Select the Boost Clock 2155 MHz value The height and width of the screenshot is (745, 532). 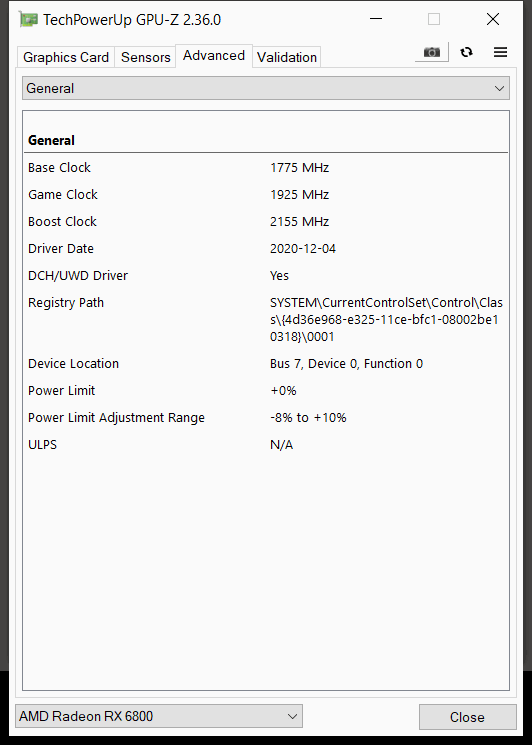coord(300,222)
